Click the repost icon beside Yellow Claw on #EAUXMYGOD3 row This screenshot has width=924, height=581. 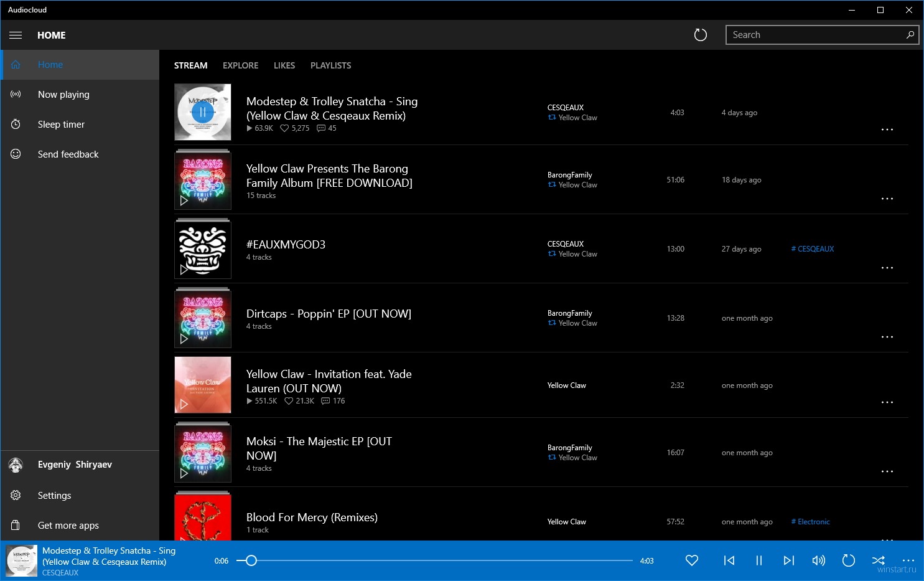552,253
